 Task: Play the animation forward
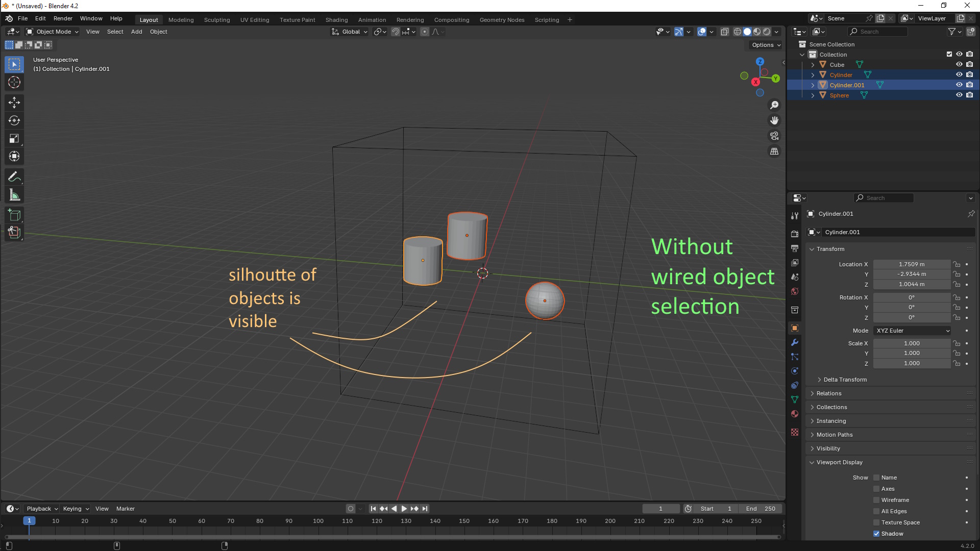pos(404,509)
